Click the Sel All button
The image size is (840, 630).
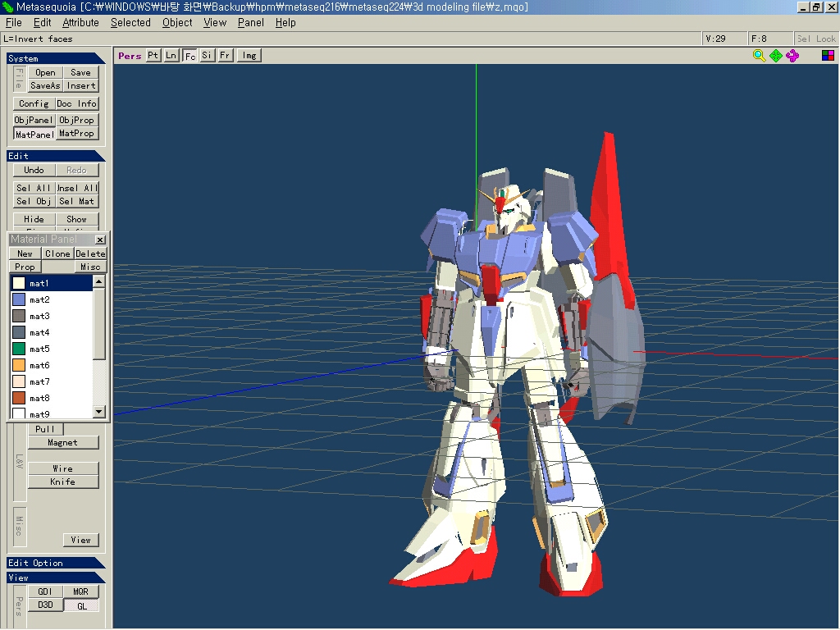tap(34, 188)
